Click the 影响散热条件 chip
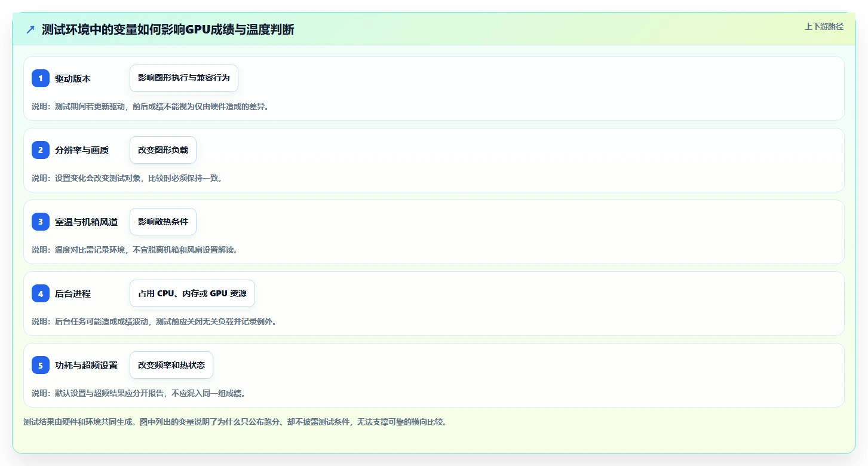 (x=163, y=222)
